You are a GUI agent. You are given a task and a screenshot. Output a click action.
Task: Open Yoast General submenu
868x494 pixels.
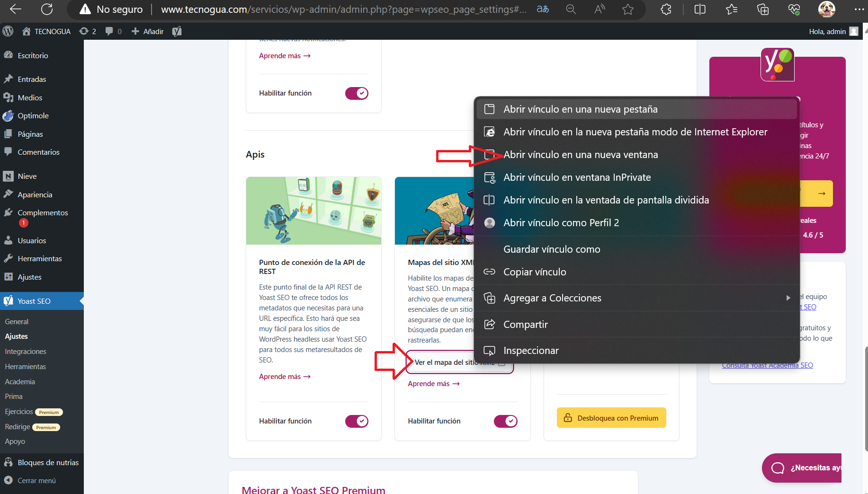pyautogui.click(x=17, y=321)
